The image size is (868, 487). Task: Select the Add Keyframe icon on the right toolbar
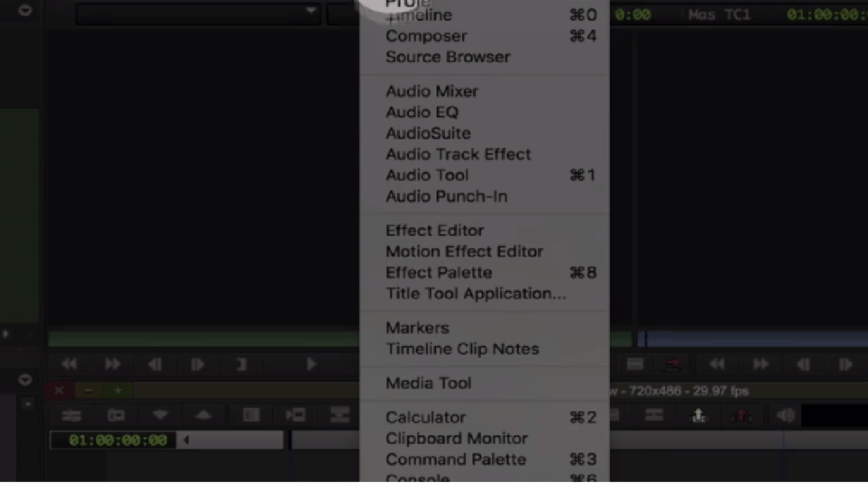tap(699, 415)
